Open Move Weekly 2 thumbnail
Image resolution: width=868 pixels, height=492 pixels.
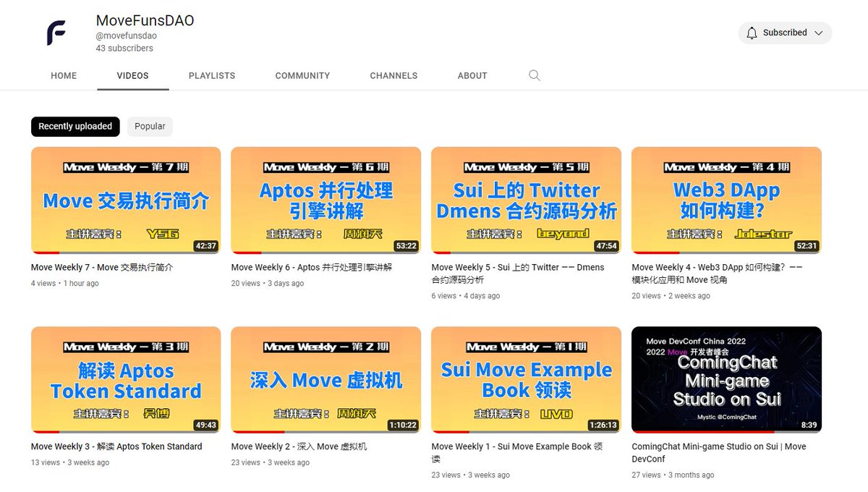(x=326, y=380)
